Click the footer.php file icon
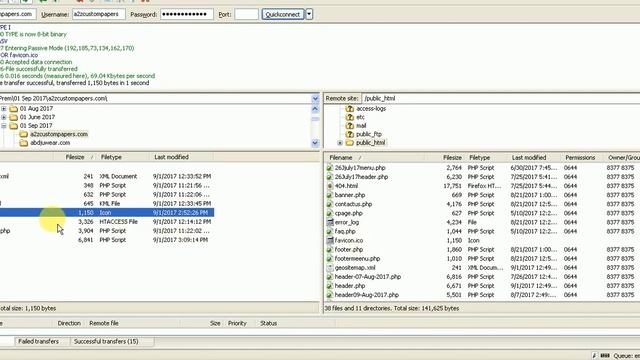The height and width of the screenshot is (360, 640). (x=330, y=249)
